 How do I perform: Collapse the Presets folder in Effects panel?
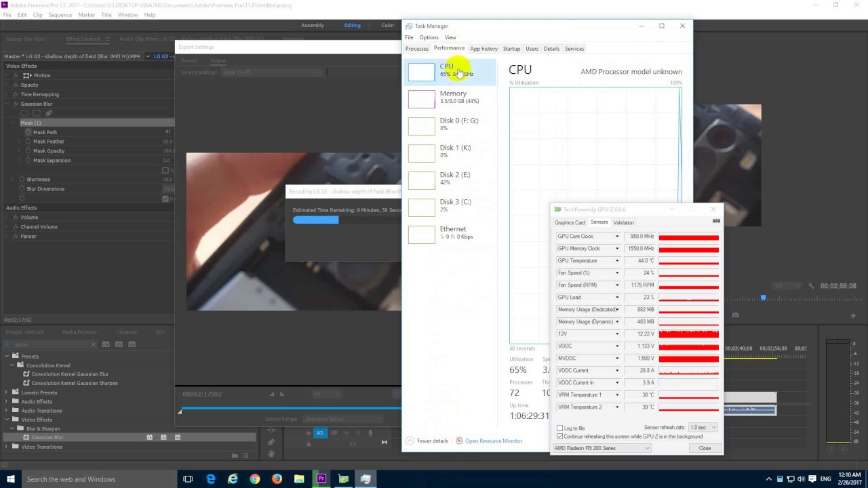[x=7, y=357]
